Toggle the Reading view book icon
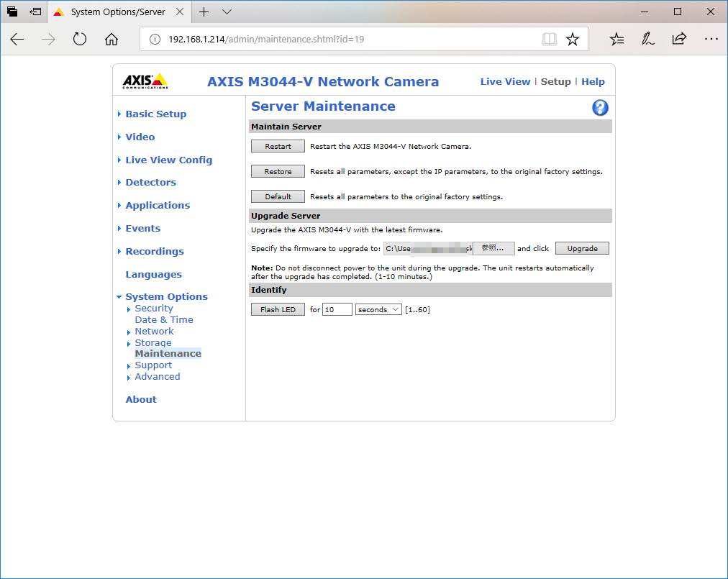The image size is (728, 579). (550, 39)
